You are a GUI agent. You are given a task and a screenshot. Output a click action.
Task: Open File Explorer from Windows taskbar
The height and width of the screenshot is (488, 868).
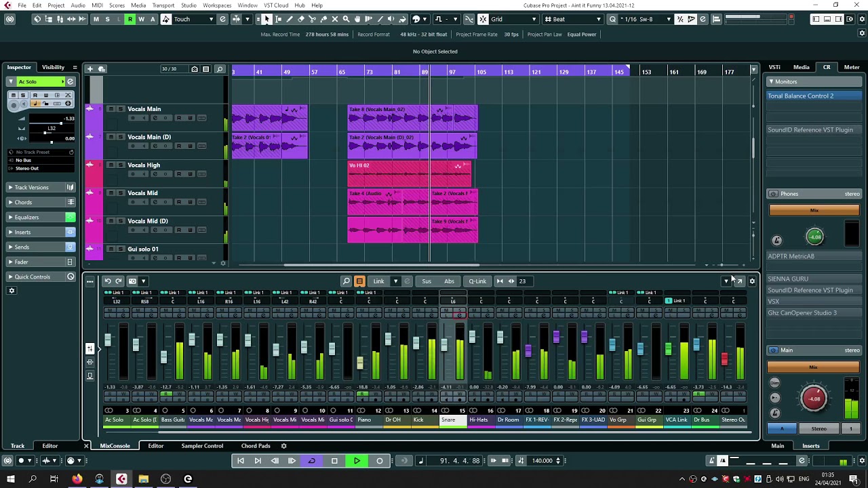point(144,479)
